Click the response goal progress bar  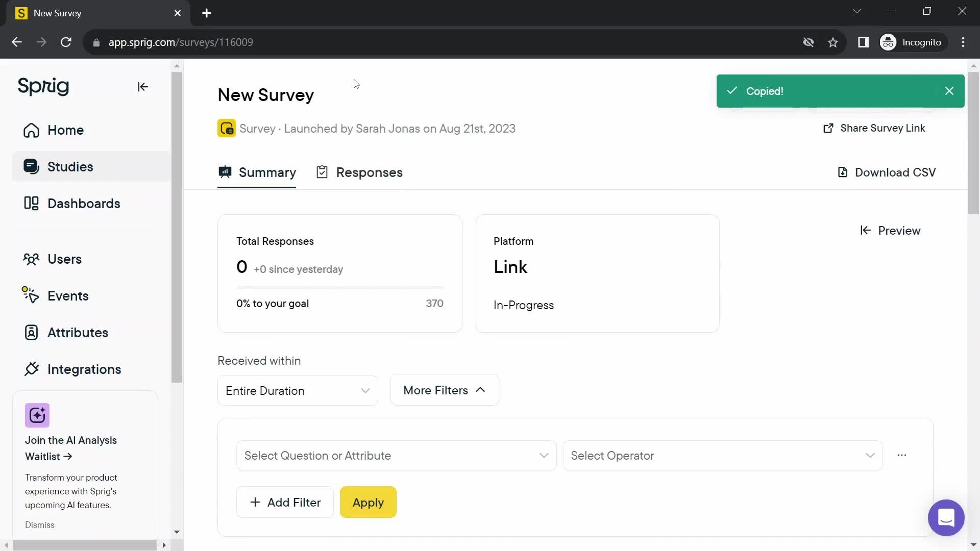[340, 288]
